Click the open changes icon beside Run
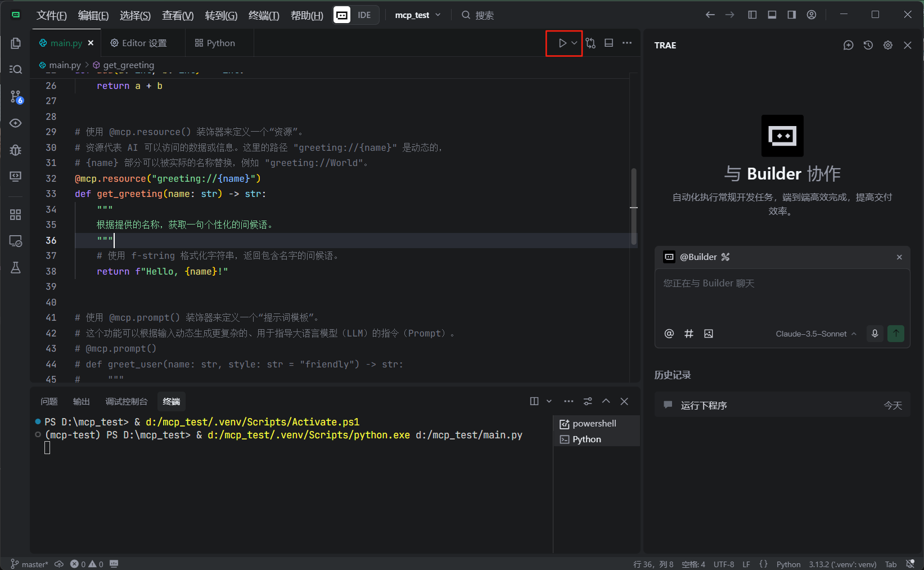This screenshot has width=924, height=570. (591, 43)
